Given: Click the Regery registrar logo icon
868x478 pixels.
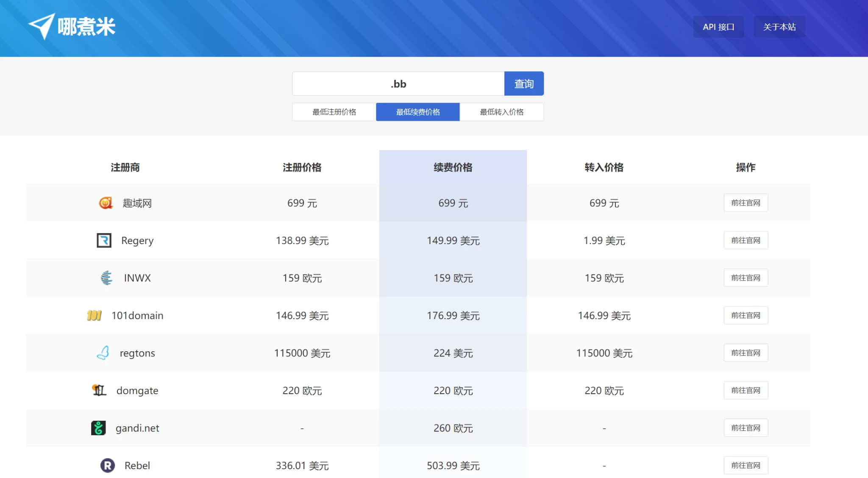Looking at the screenshot, I should [x=104, y=240].
